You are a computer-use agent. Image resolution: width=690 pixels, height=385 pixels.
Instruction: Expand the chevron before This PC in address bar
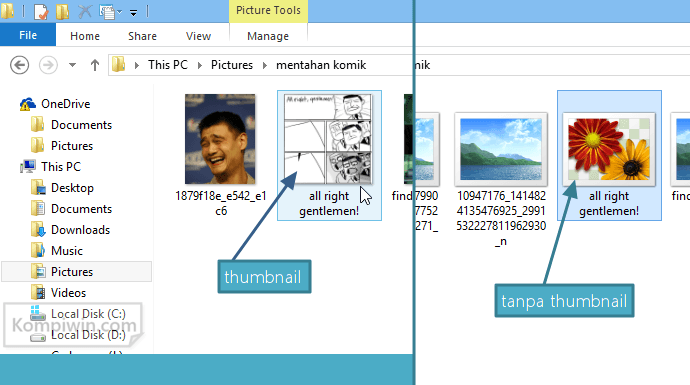point(137,66)
